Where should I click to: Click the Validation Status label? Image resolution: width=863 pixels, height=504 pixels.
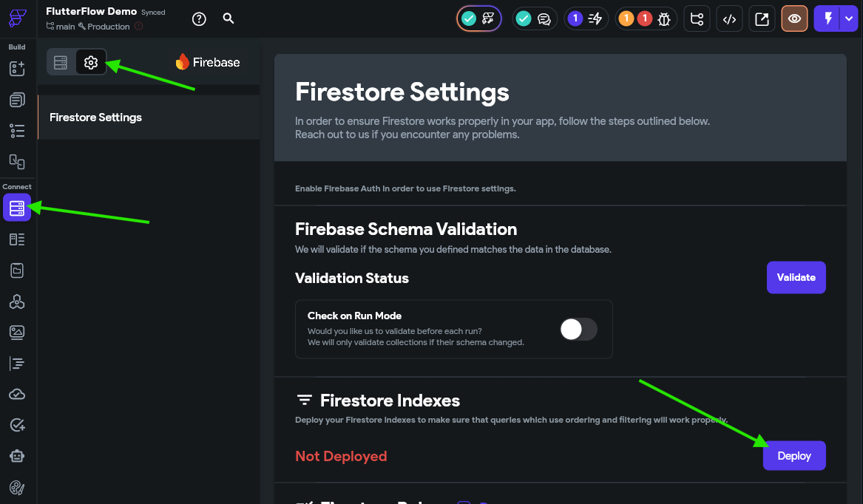pos(352,279)
